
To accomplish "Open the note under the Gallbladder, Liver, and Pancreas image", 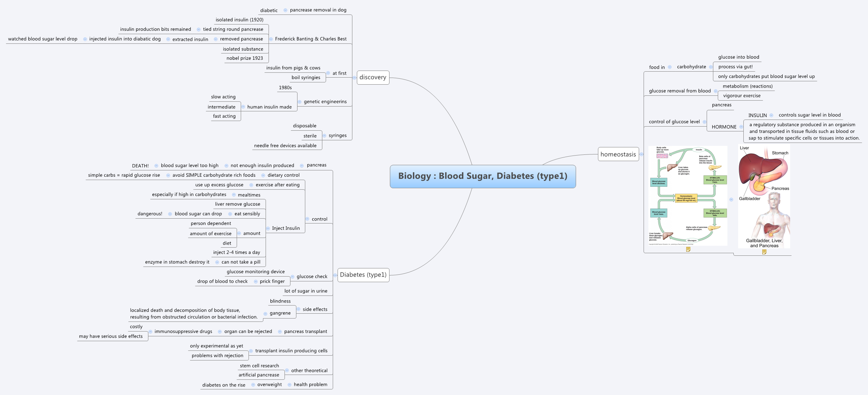I will (x=765, y=252).
